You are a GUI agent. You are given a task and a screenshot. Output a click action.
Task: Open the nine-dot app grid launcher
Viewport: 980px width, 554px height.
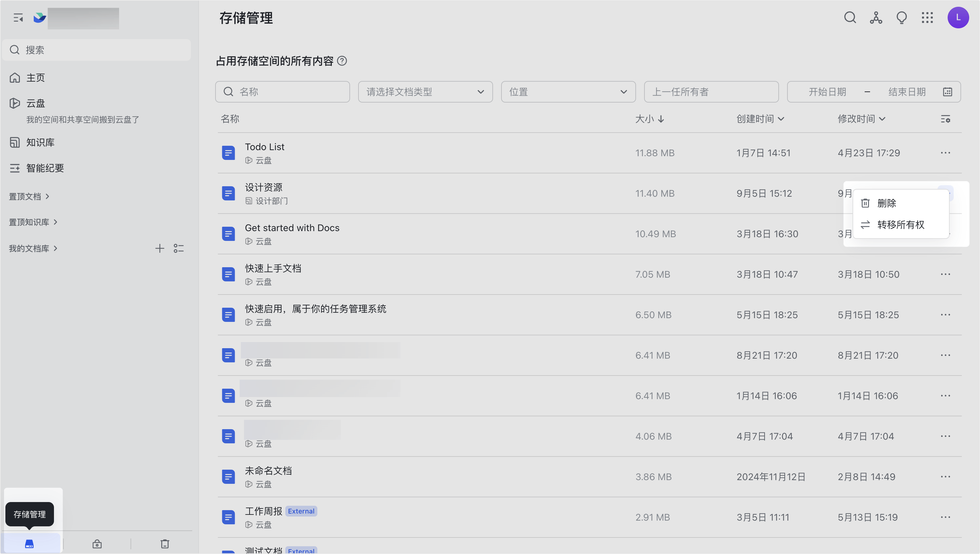(927, 18)
